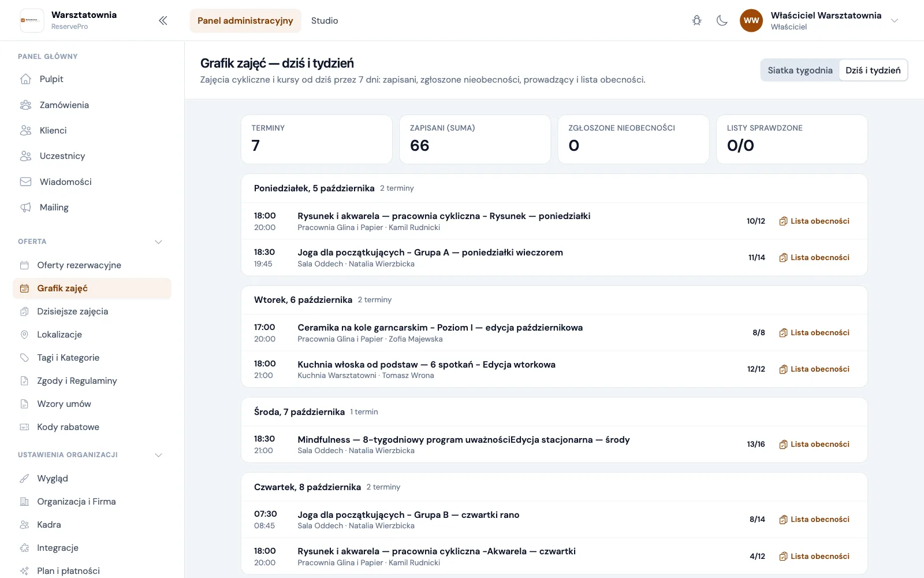The image size is (924, 578).
Task: Open Mailing via the megaphone icon
Action: click(x=25, y=208)
